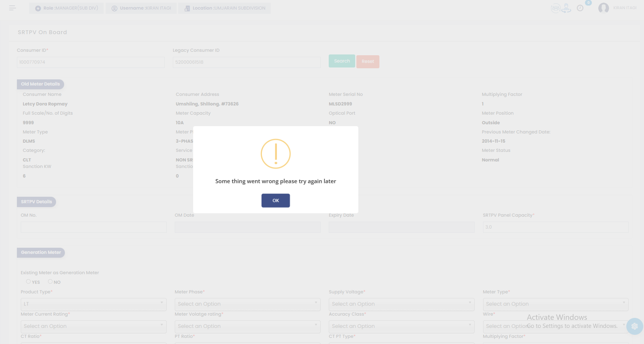Click the 'Previous Meter Changed Date:' label
644x344 pixels.
pyautogui.click(x=516, y=132)
